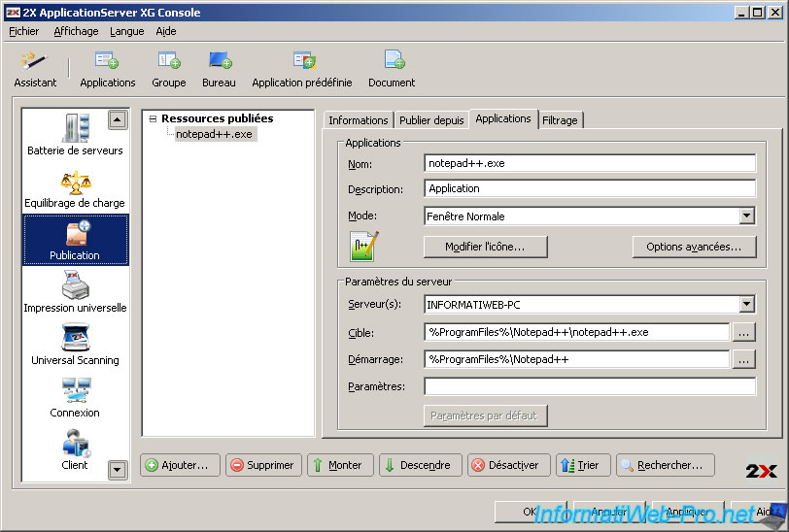Image resolution: width=789 pixels, height=532 pixels.
Task: Click the Document toolbar icon
Action: click(392, 69)
